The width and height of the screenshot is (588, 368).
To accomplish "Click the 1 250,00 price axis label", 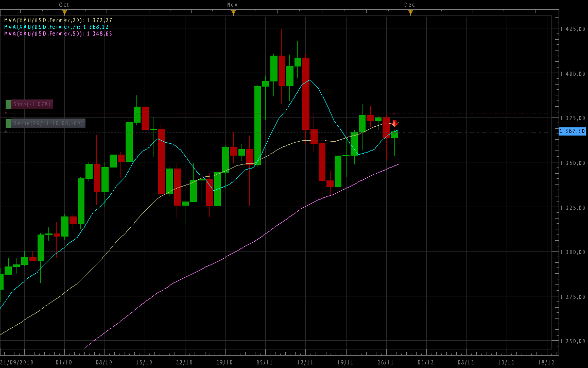I will pos(573,341).
